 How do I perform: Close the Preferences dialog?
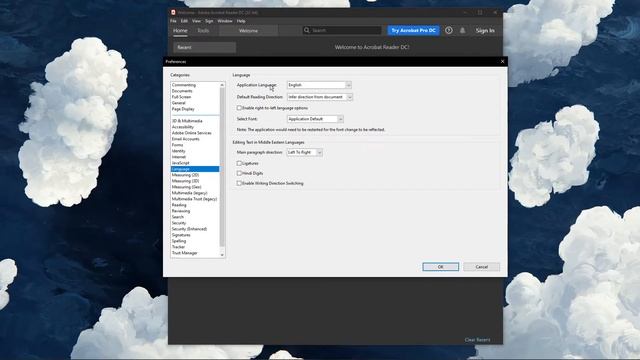502,62
